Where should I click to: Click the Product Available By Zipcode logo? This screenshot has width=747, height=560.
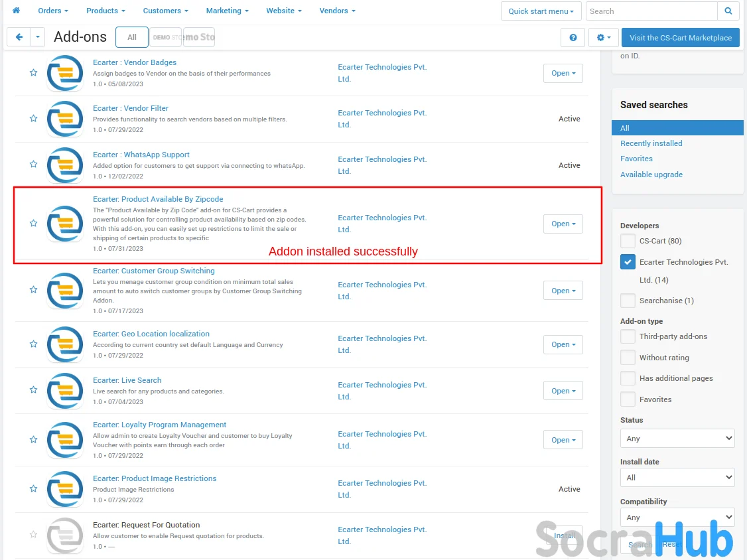(65, 224)
